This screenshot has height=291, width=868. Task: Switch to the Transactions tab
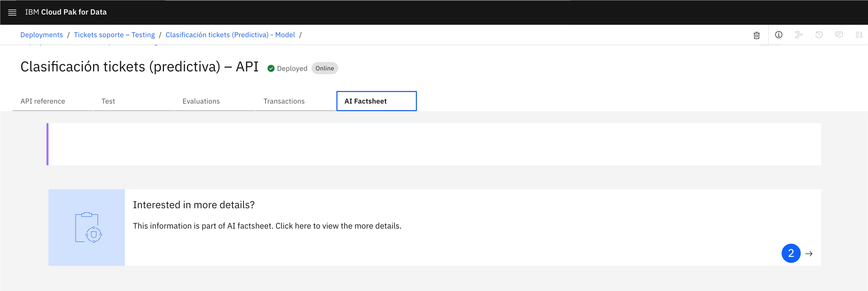(x=296, y=101)
